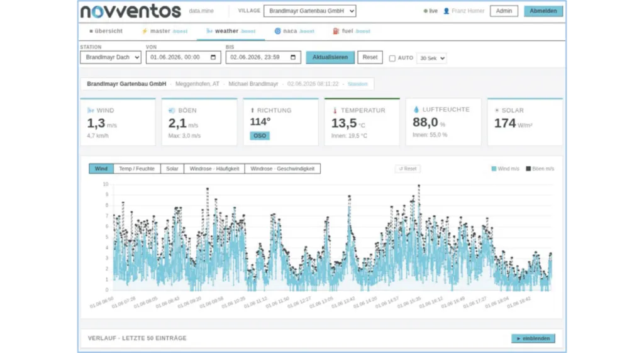
Task: Click the arrow icon in RICHTUNG card
Action: (x=252, y=111)
